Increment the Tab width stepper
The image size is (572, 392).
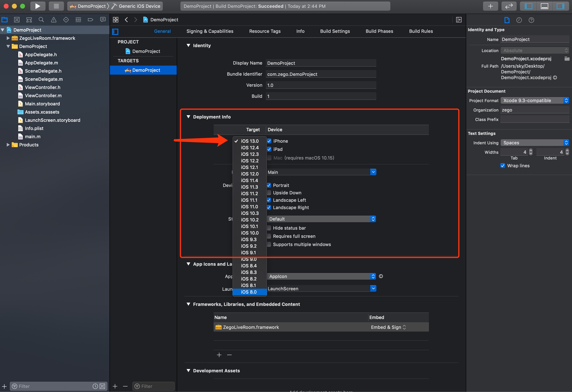pyautogui.click(x=531, y=150)
